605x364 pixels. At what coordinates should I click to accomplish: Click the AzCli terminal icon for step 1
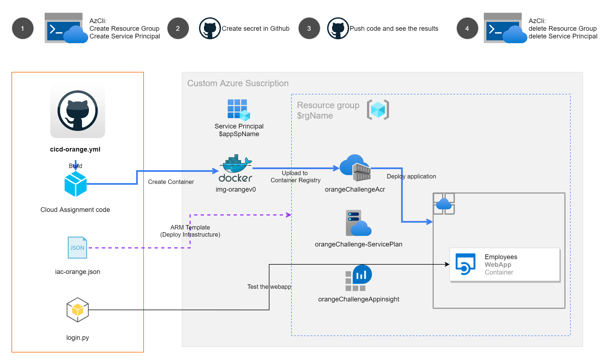pos(66,28)
